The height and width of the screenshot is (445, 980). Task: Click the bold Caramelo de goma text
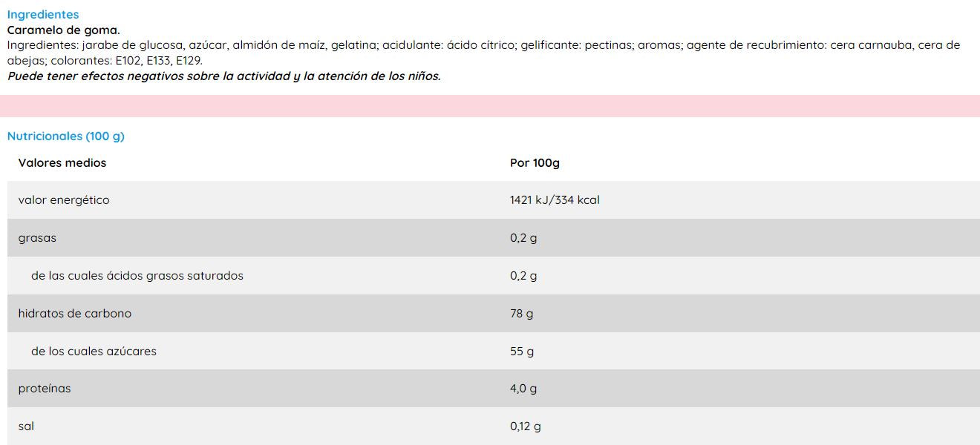click(x=63, y=30)
